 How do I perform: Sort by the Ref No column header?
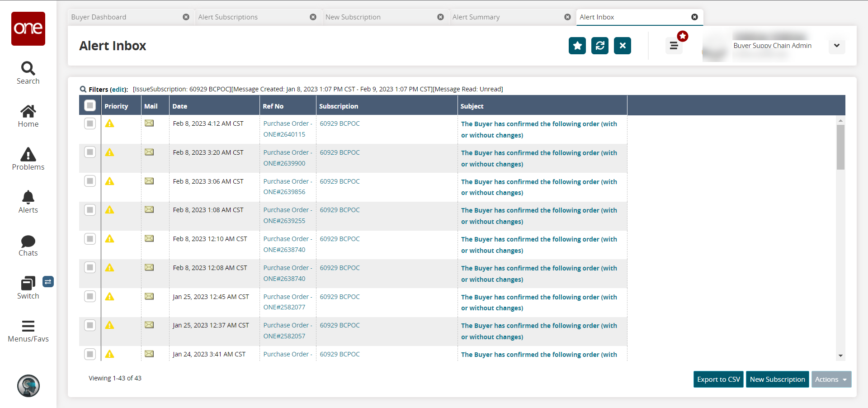[288, 106]
